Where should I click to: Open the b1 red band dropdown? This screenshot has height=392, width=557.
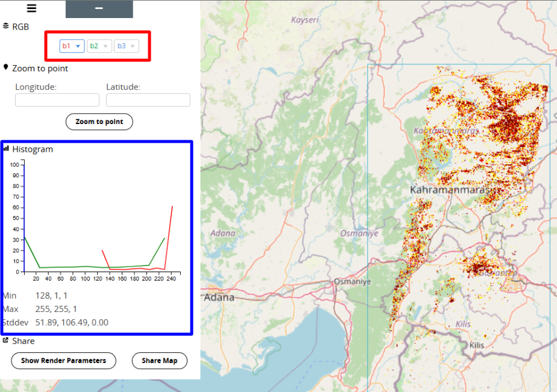[72, 46]
